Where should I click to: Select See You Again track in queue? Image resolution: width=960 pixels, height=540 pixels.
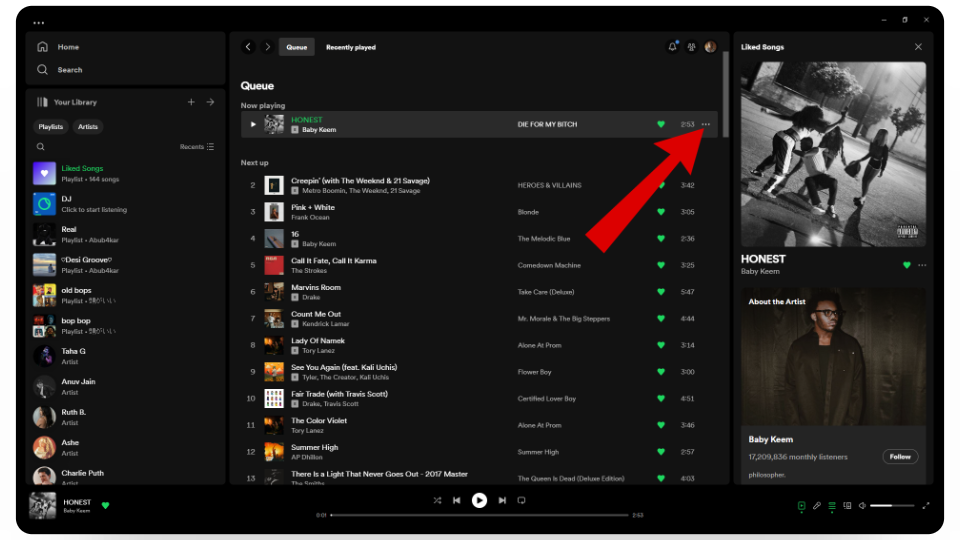[479, 372]
